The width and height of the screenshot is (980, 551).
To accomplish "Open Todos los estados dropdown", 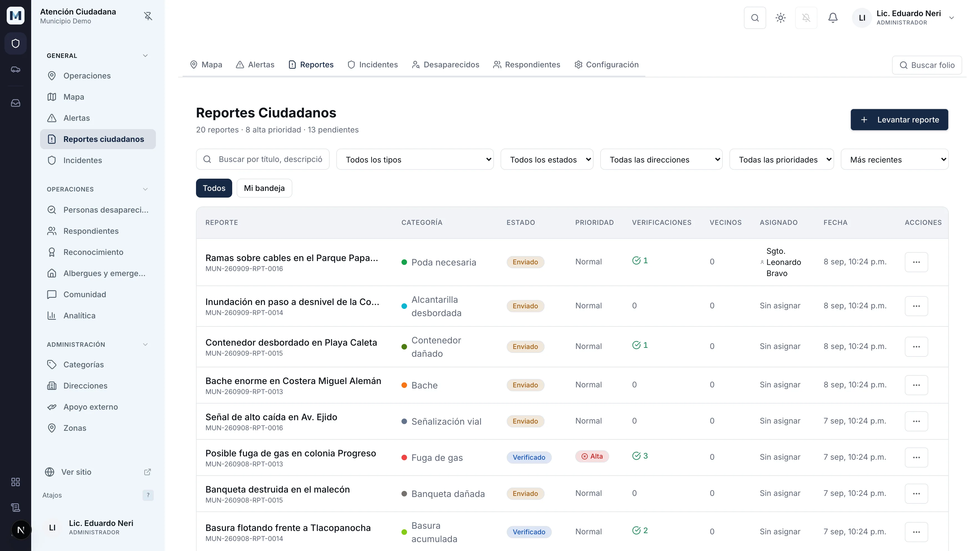I will coord(547,159).
